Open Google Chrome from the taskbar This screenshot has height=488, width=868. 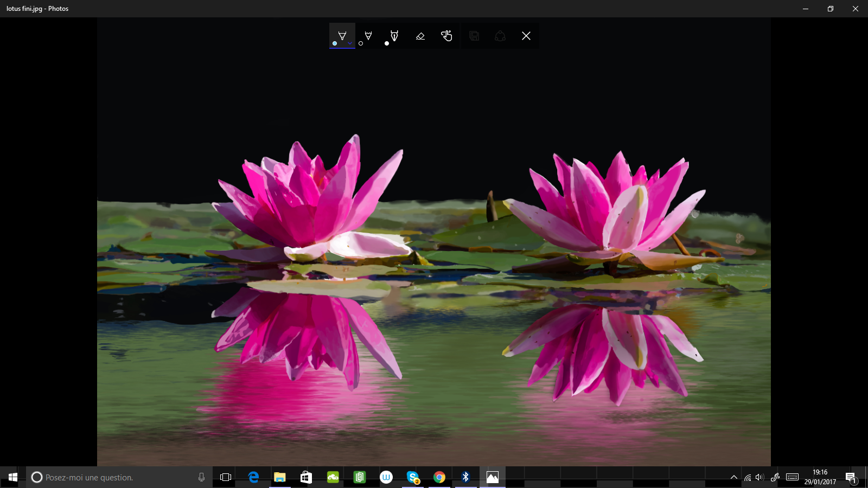tap(439, 477)
